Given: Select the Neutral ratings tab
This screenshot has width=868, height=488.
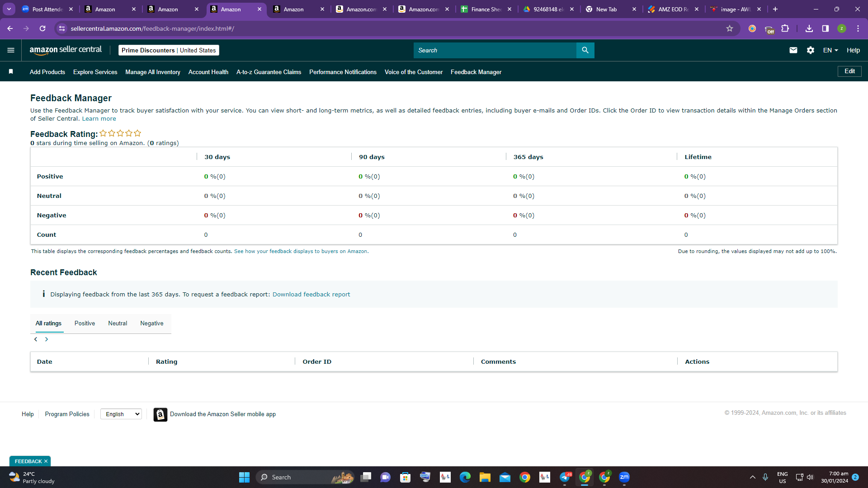Looking at the screenshot, I should coord(118,324).
